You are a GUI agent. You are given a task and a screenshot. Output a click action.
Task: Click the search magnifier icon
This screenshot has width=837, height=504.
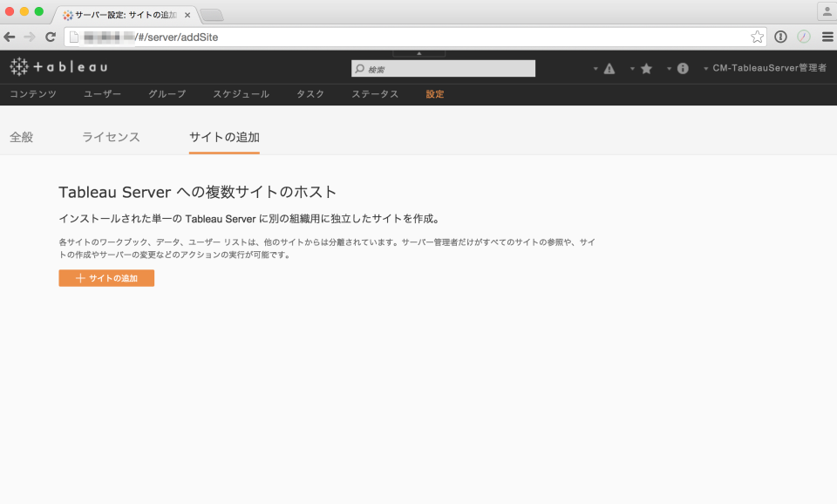[357, 67]
